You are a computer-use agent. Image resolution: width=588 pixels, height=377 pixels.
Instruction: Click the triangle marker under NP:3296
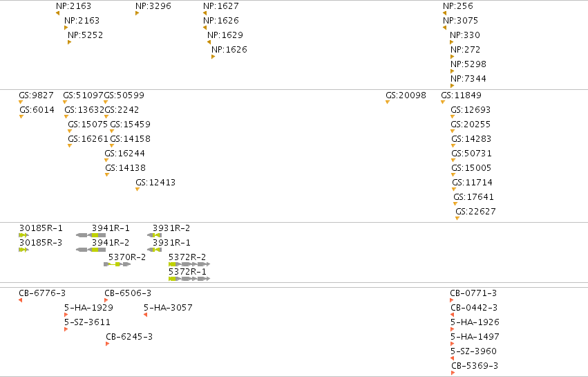(x=137, y=13)
